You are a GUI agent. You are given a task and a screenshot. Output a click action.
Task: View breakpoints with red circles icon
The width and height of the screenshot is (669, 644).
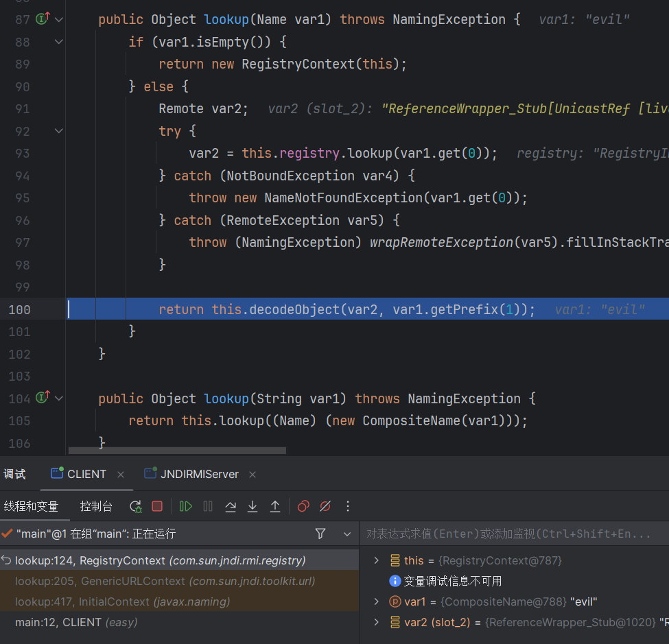303,506
